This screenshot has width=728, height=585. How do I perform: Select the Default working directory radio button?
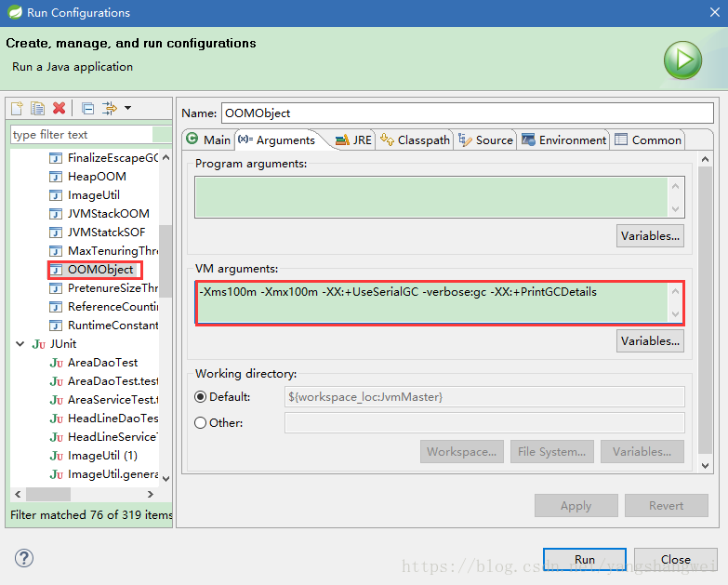pos(201,397)
